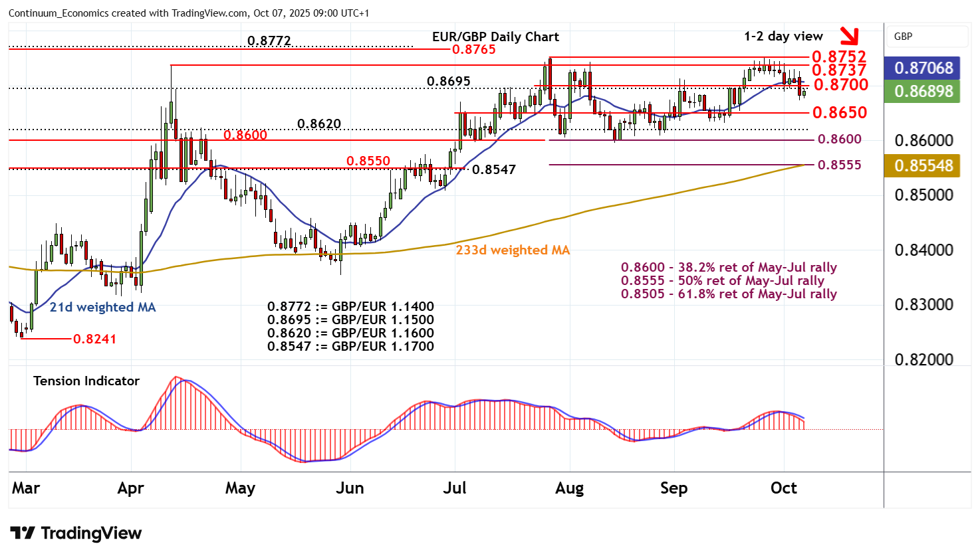Click the Continuum_Economics attribution header text

coord(189,13)
